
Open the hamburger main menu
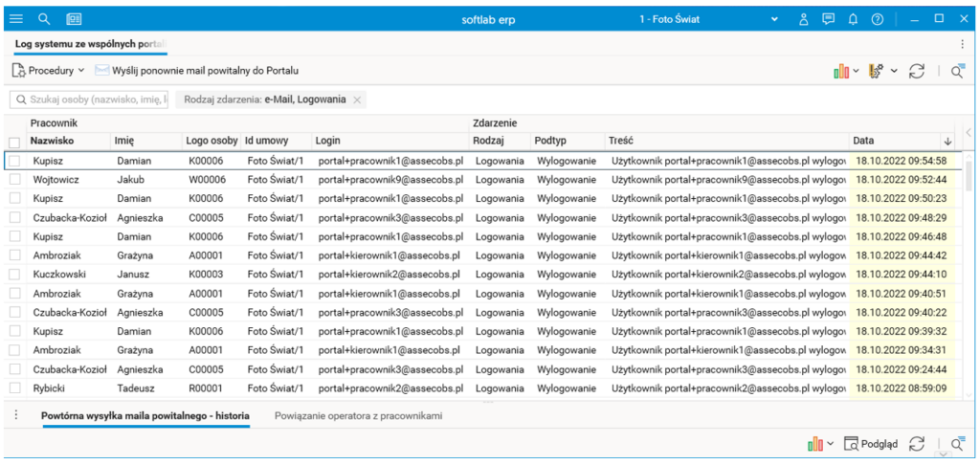[16, 19]
